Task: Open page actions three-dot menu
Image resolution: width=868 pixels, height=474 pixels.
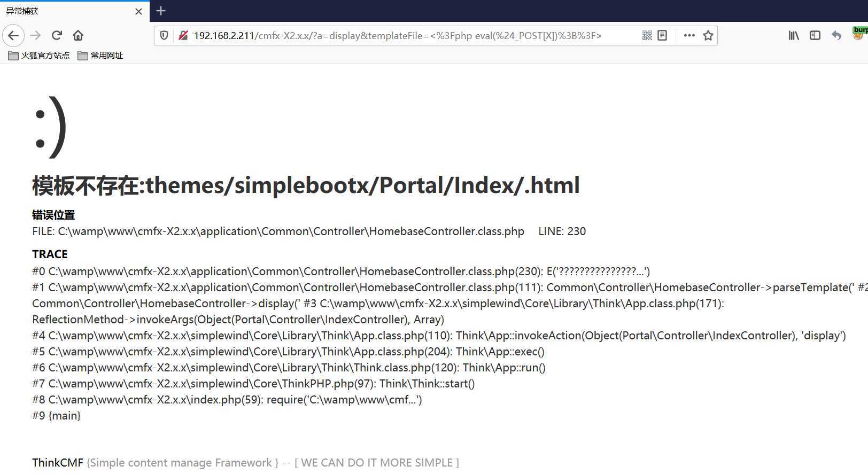Action: click(x=689, y=36)
